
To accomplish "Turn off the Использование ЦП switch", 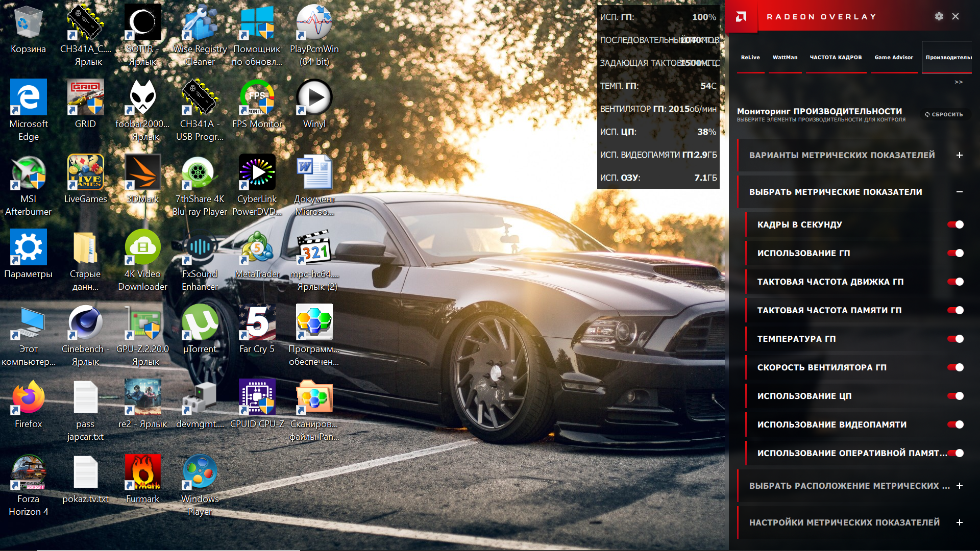I will point(955,396).
